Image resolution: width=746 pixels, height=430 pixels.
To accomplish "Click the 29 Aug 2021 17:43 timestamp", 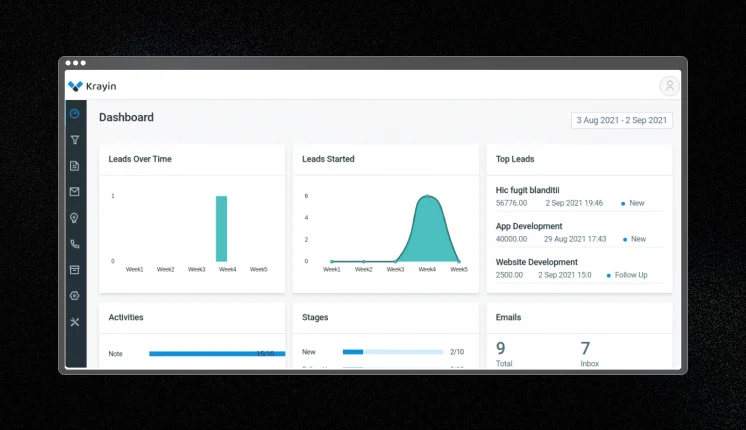I will (575, 239).
